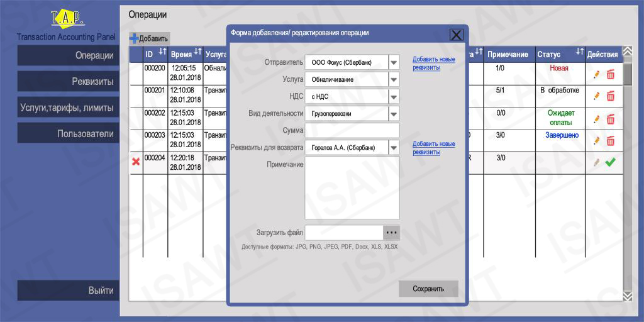Click the 12:20:18 28.01.2018 time cell
The image size is (644, 322).
click(186, 162)
